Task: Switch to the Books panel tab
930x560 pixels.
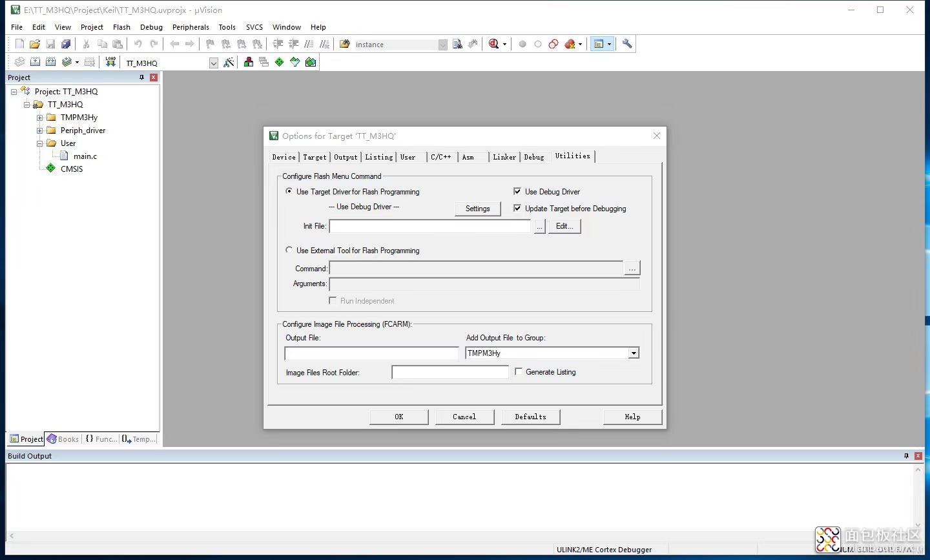Action: [63, 439]
